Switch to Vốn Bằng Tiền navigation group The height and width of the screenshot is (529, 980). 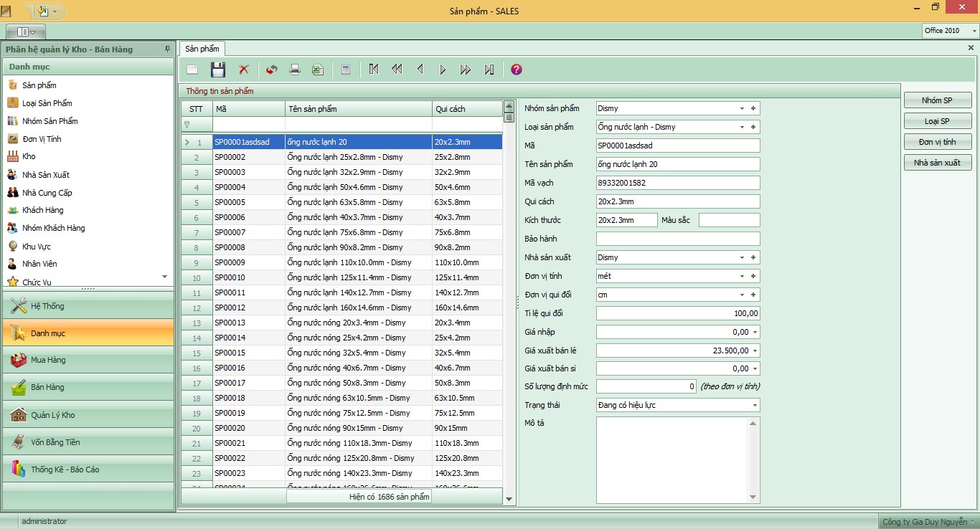coord(88,442)
